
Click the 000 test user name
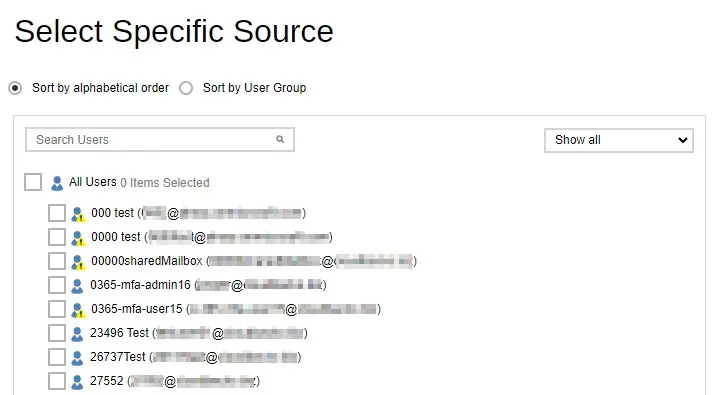click(112, 213)
